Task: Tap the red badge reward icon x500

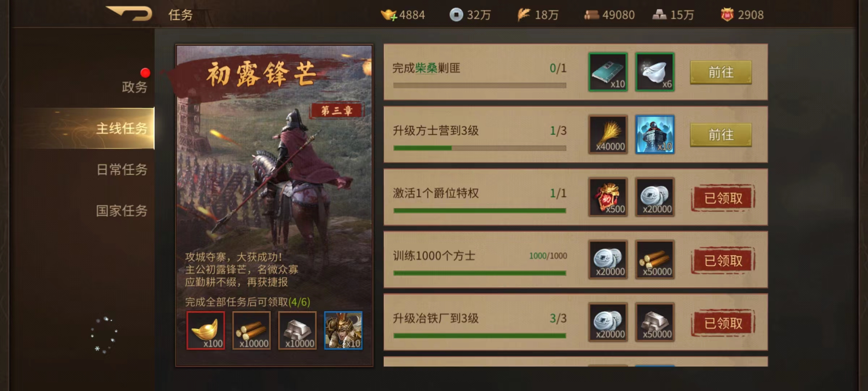Action: pyautogui.click(x=608, y=197)
